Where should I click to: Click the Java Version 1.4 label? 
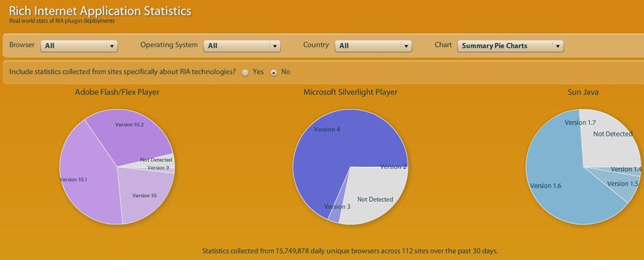coord(626,169)
